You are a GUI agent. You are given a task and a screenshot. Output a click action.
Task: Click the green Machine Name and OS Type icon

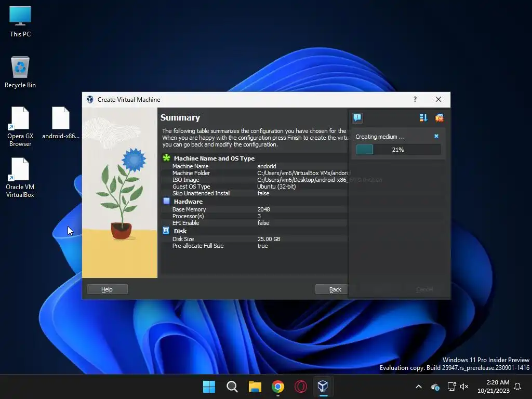pyautogui.click(x=166, y=158)
